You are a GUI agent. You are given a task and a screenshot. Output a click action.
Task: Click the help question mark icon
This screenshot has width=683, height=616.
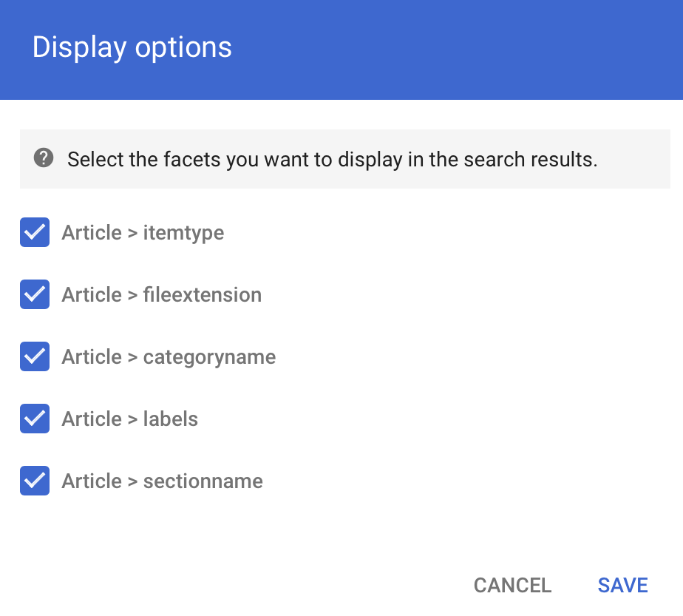pyautogui.click(x=44, y=158)
